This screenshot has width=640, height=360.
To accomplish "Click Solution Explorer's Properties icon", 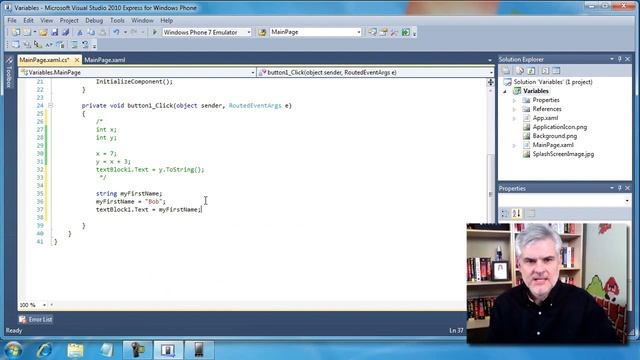I will [x=506, y=71].
